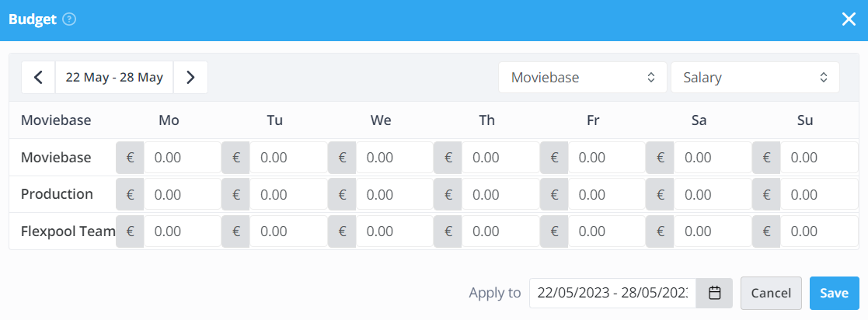Cancel the budget dialog
Screen dimensions: 868x320
[x=771, y=293]
